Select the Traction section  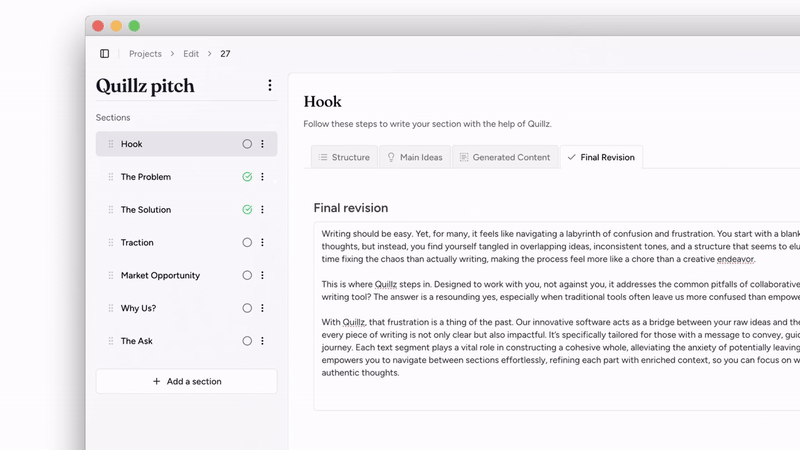187,242
